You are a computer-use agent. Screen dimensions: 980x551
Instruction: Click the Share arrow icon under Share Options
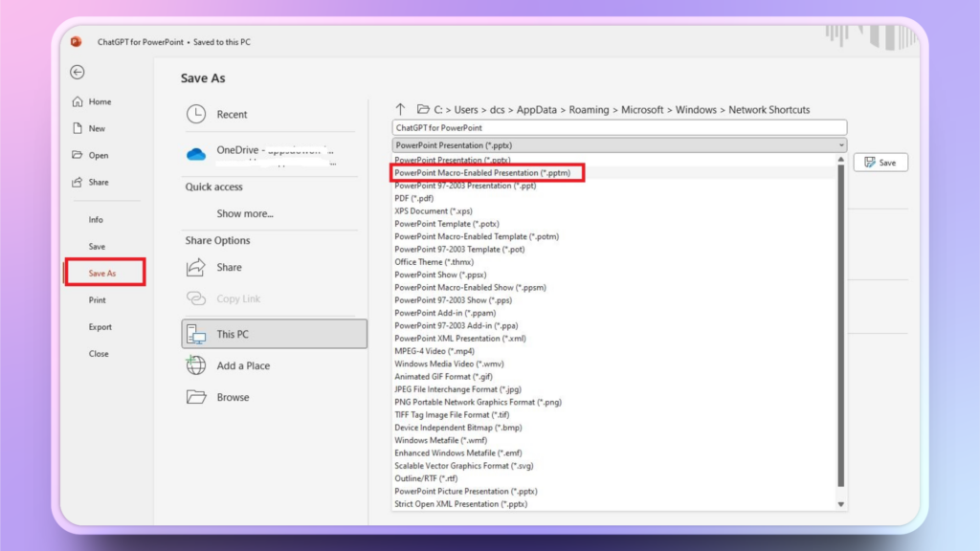click(x=196, y=268)
